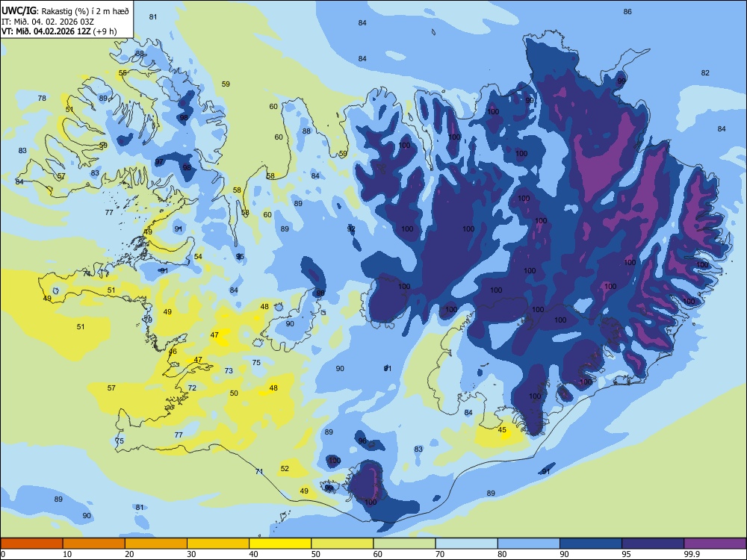
Task: Click the legend scale label "0"
Action: click(x=3, y=554)
